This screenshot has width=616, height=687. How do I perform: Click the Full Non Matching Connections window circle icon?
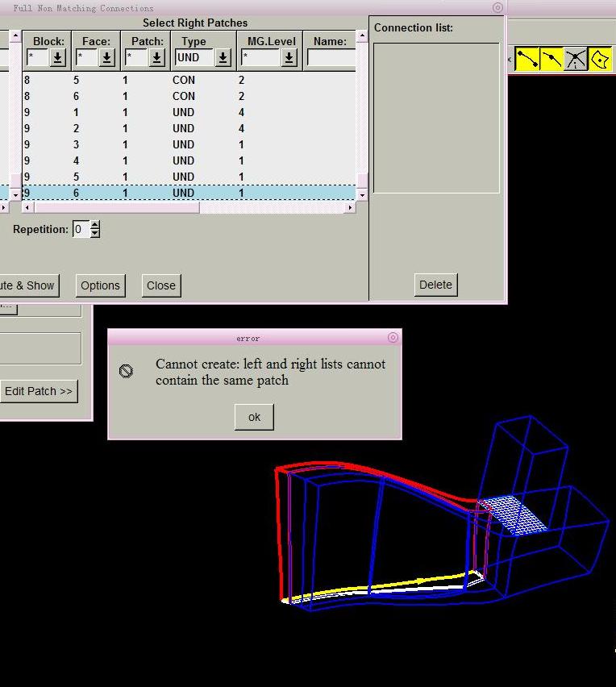[497, 7]
